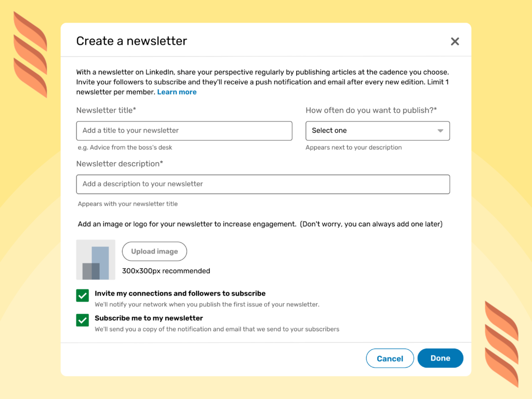Click the Create a newsletter dialog title
The image size is (532, 399).
[x=131, y=41]
